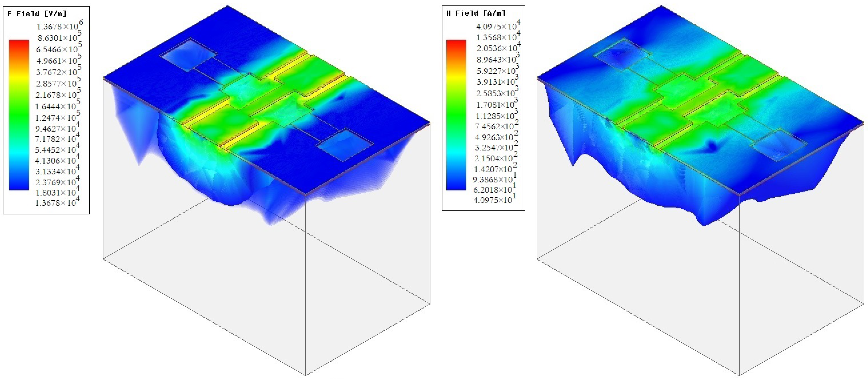
Task: Click lower-right square pad on H Field model
Action: (779, 145)
